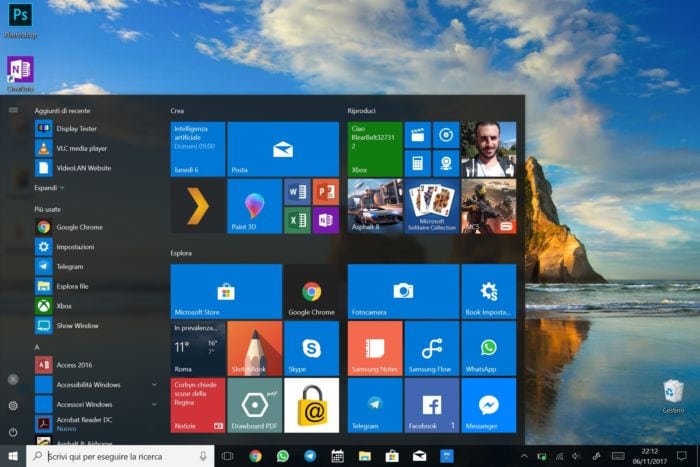Viewport: 700px width, 467px height.
Task: Click the taskbar search box
Action: [120, 456]
